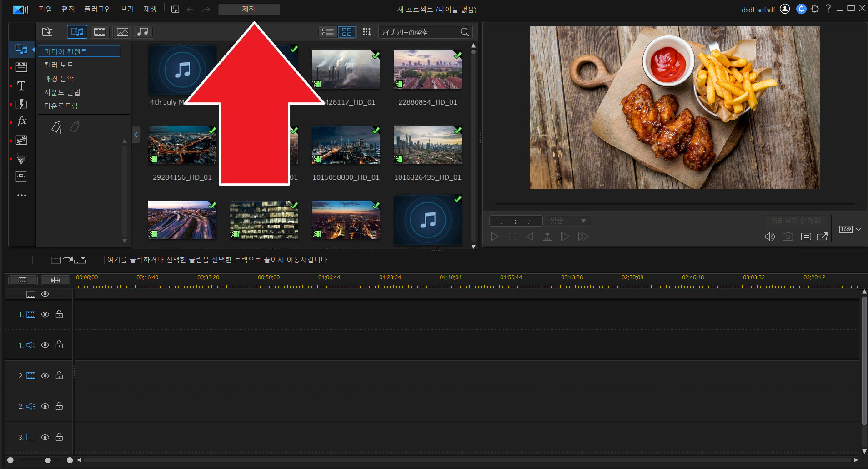Stop the preview playback
This screenshot has height=469, width=868.
512,237
